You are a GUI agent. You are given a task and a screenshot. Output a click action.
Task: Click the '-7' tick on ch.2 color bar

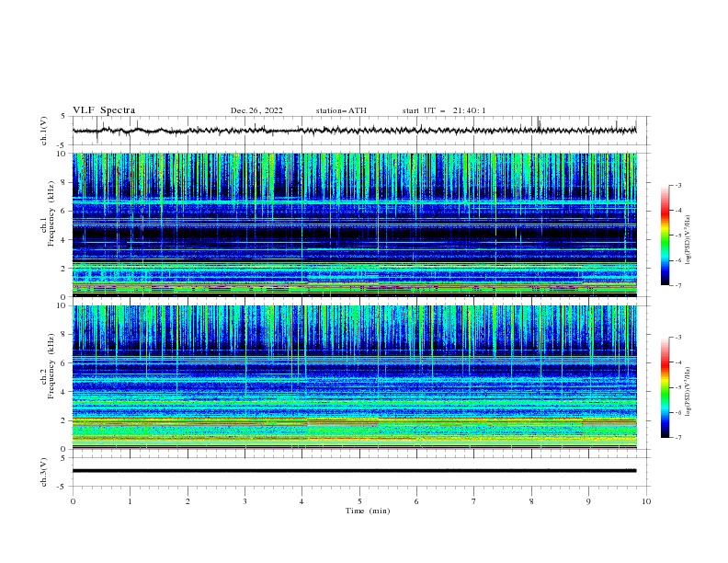[x=678, y=438]
